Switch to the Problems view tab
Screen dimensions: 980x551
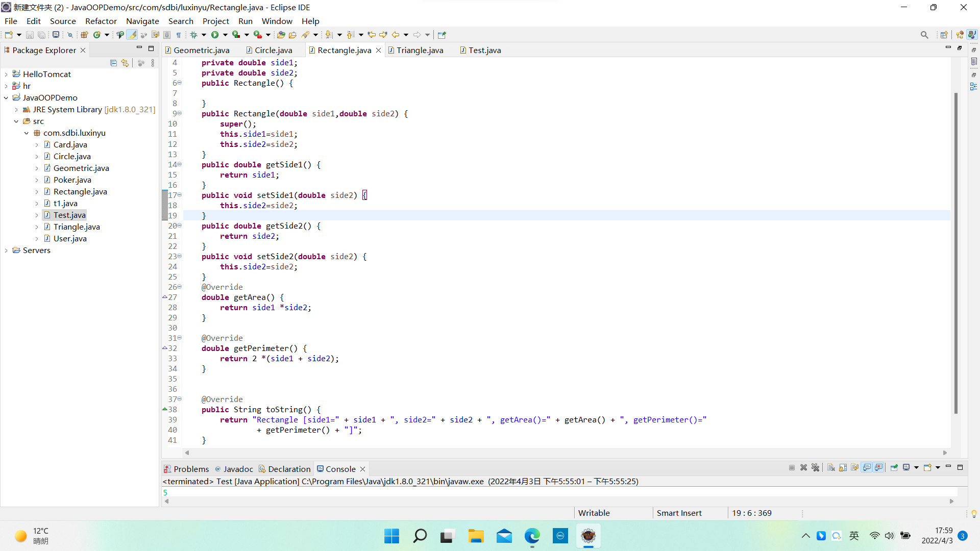pyautogui.click(x=191, y=469)
